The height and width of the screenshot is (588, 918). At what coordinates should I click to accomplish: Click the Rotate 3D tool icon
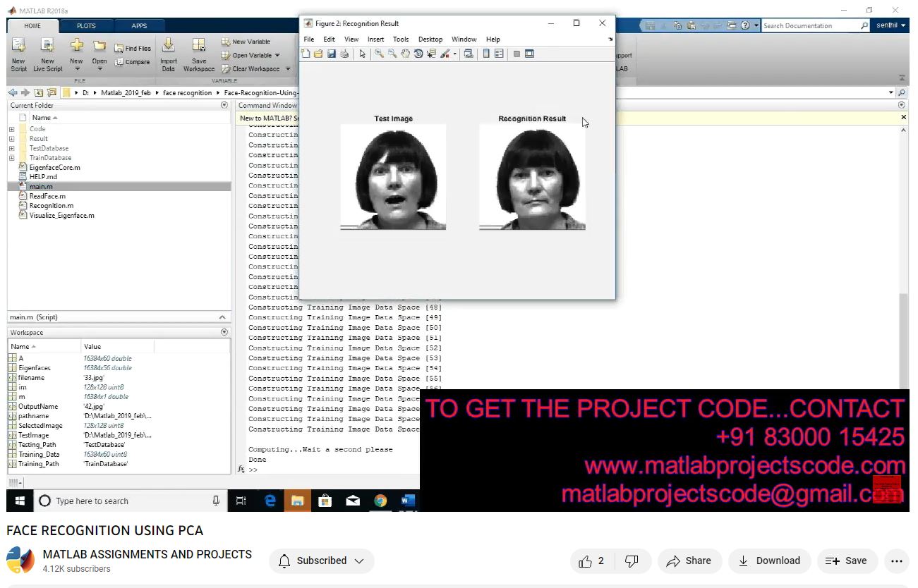pos(418,54)
